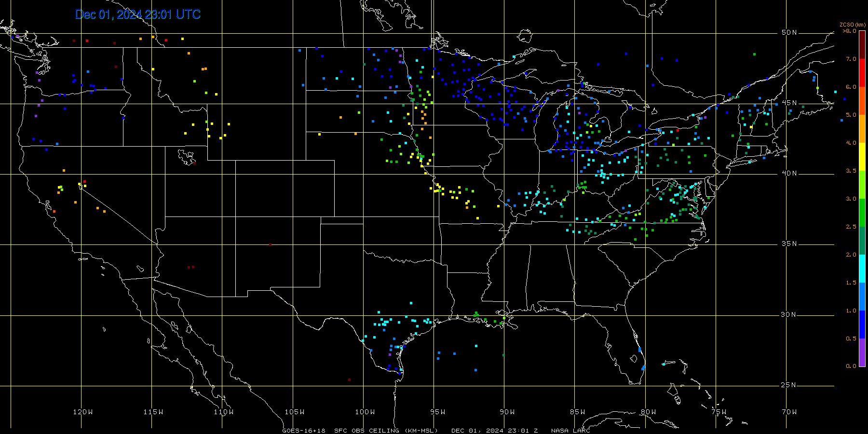The height and width of the screenshot is (434, 868).
Task: Click the 1.0 legend value
Action: [851, 311]
